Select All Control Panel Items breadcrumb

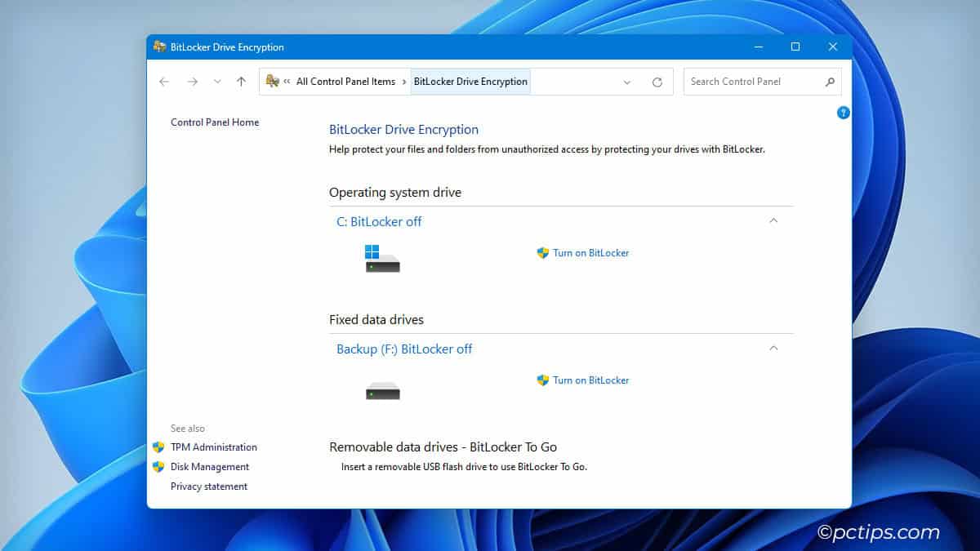345,82
